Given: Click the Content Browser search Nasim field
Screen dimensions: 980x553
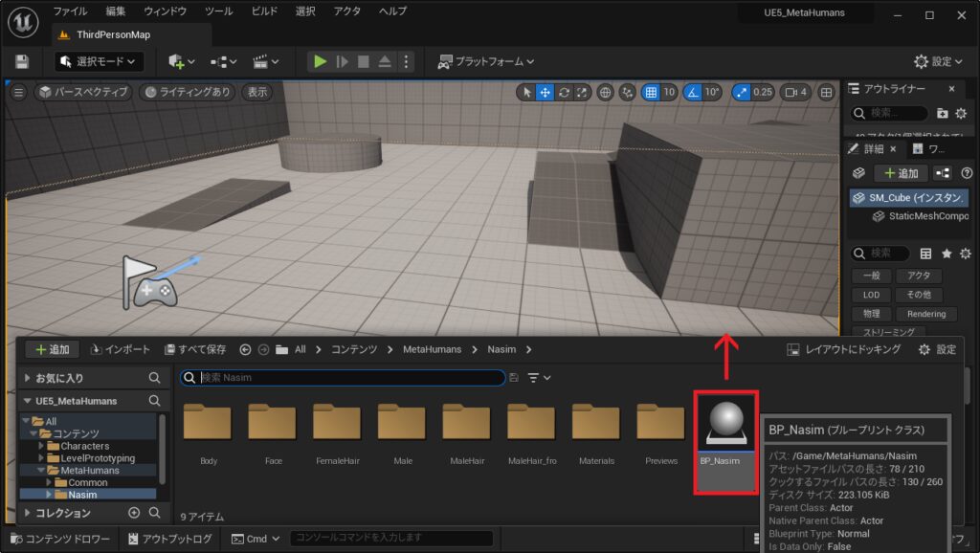Looking at the screenshot, I should coord(343,377).
